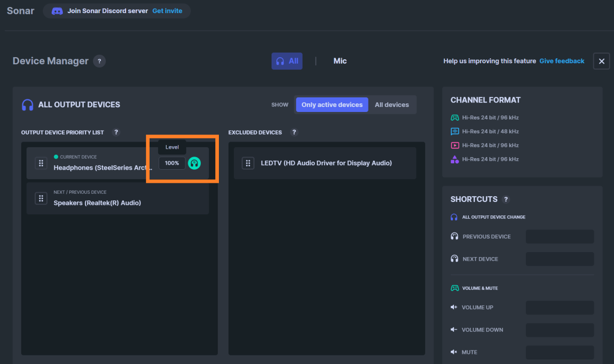Image resolution: width=614 pixels, height=364 pixels.
Task: Toggle the green headphone icon next to Level
Action: tap(194, 163)
